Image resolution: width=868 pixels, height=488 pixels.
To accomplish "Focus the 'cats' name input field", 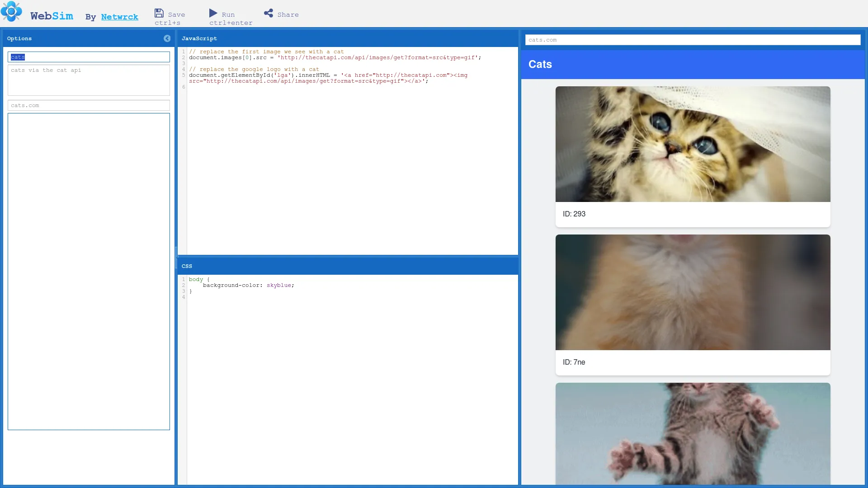I will pos(89,57).
